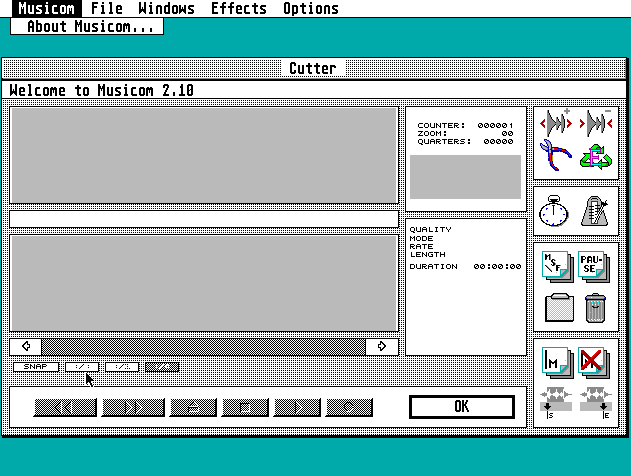Click the QUARTERS value label
Image resolution: width=631 pixels, height=476 pixels.
[x=444, y=142]
